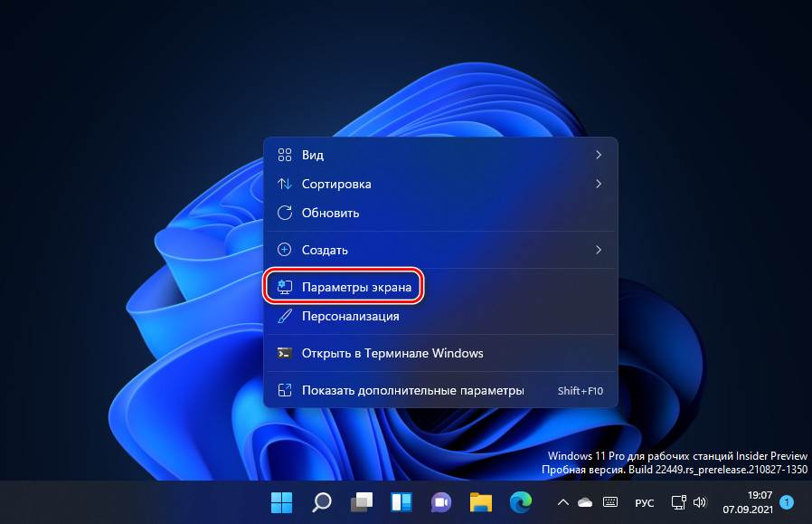The height and width of the screenshot is (524, 812).
Task: Click the monitor icon next to Параметры экрана
Action: tap(284, 287)
